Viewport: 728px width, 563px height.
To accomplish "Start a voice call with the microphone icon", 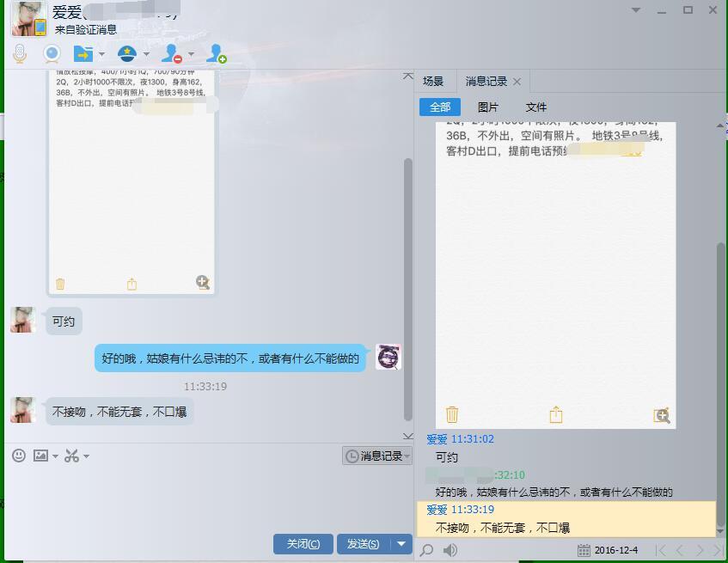I will tap(20, 54).
